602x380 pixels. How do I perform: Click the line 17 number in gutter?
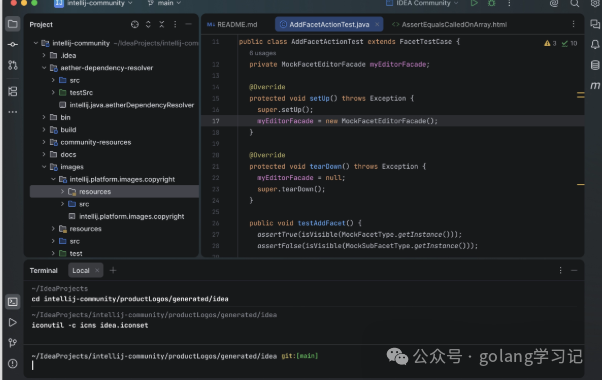[215, 121]
